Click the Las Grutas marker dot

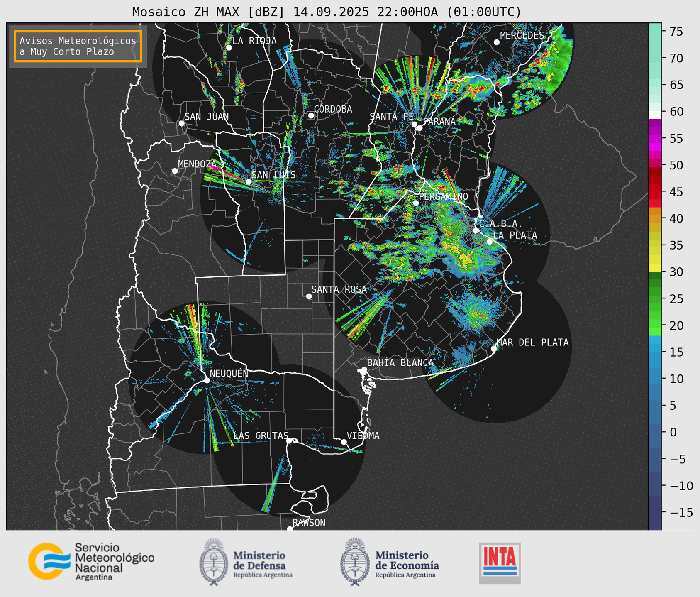click(289, 441)
